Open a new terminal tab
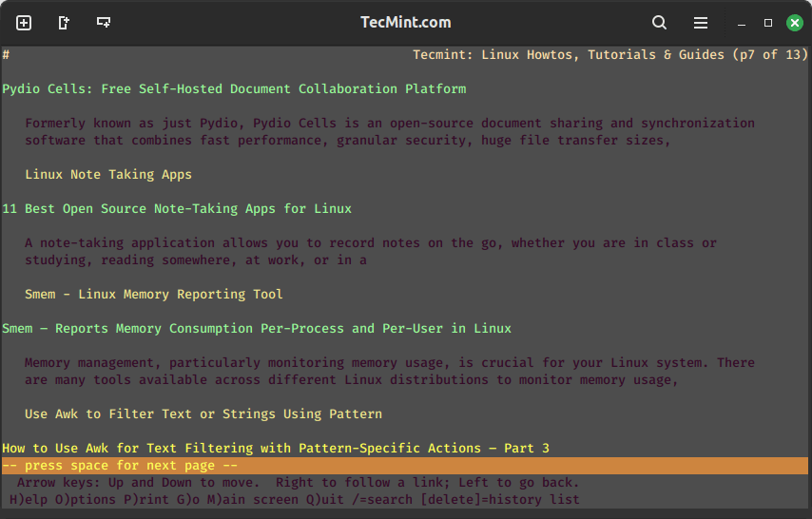This screenshot has width=812, height=519. click(x=24, y=23)
